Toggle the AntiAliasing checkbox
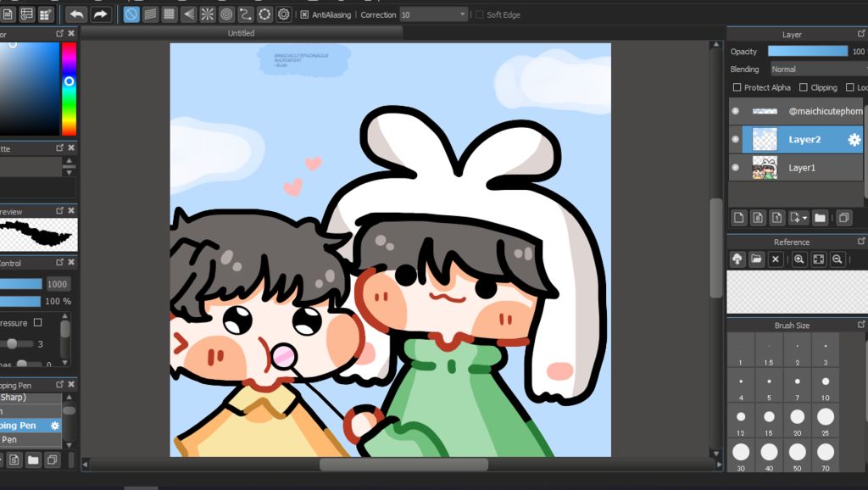The width and height of the screenshot is (868, 490). coord(304,15)
